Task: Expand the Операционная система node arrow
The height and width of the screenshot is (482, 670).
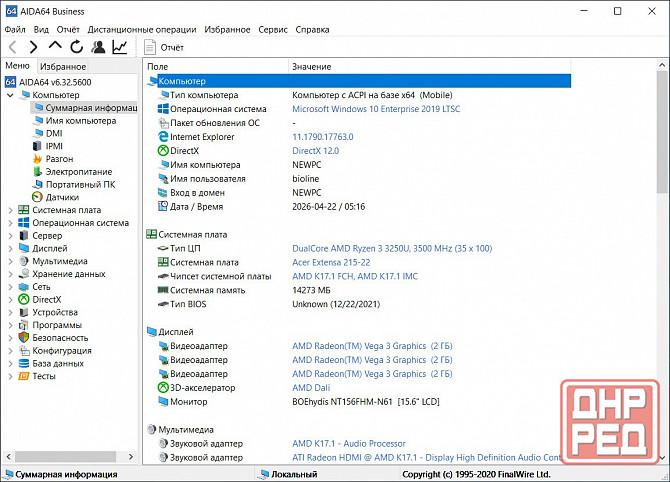Action: 10,223
